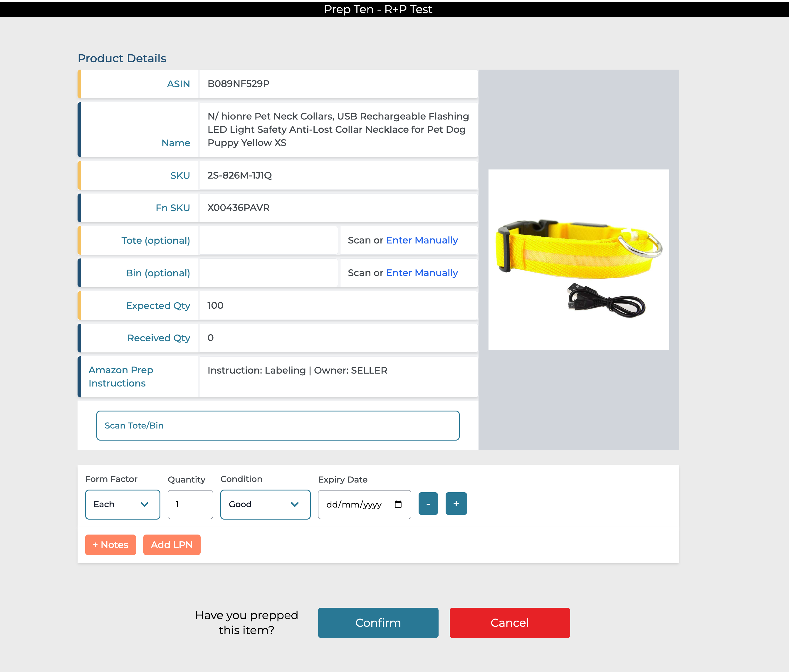This screenshot has width=789, height=672.
Task: Click the Confirm button
Action: (378, 622)
